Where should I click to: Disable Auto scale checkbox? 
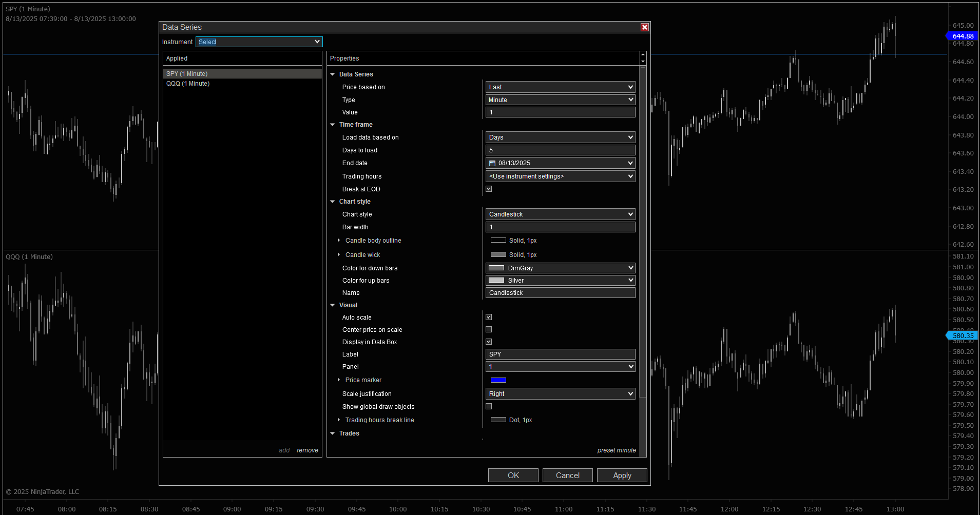click(489, 317)
